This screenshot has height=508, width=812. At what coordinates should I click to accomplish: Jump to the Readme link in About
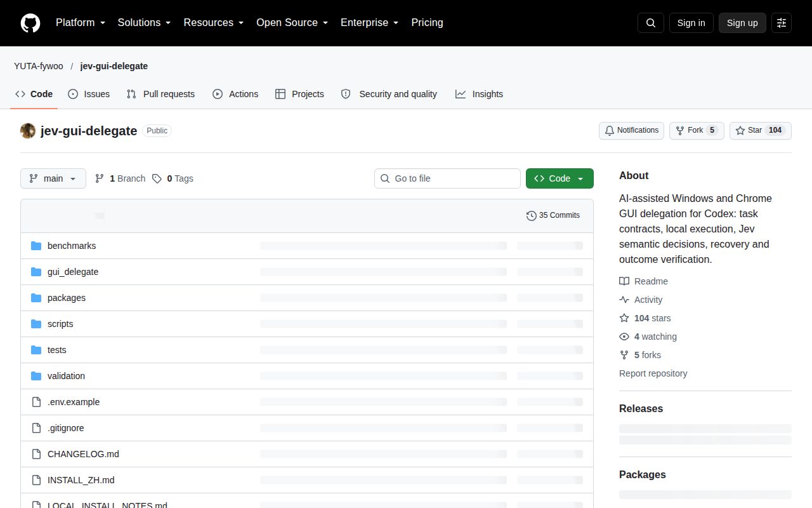(x=644, y=281)
